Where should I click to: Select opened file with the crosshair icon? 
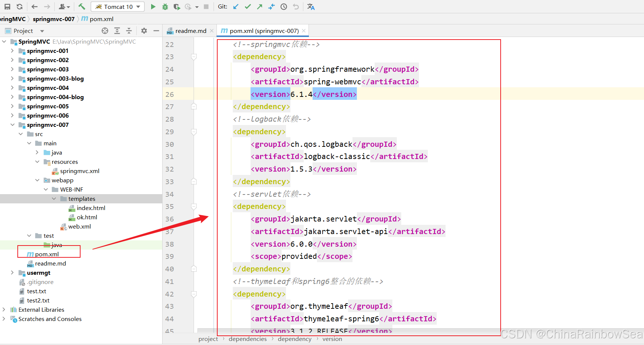coord(105,31)
